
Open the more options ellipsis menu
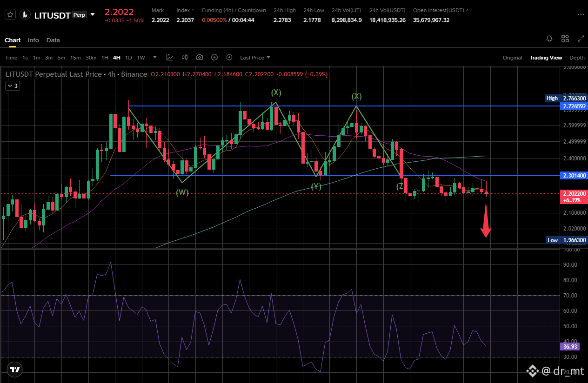click(x=580, y=15)
